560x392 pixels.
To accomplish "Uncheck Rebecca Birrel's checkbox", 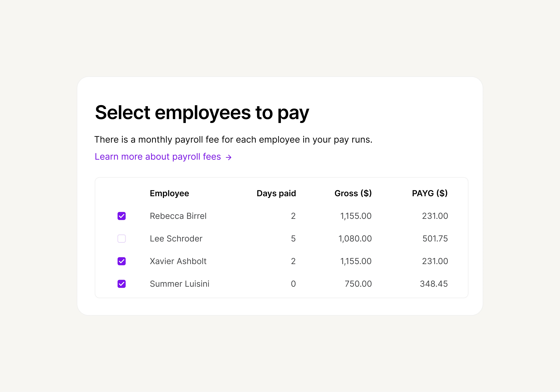I will (121, 216).
